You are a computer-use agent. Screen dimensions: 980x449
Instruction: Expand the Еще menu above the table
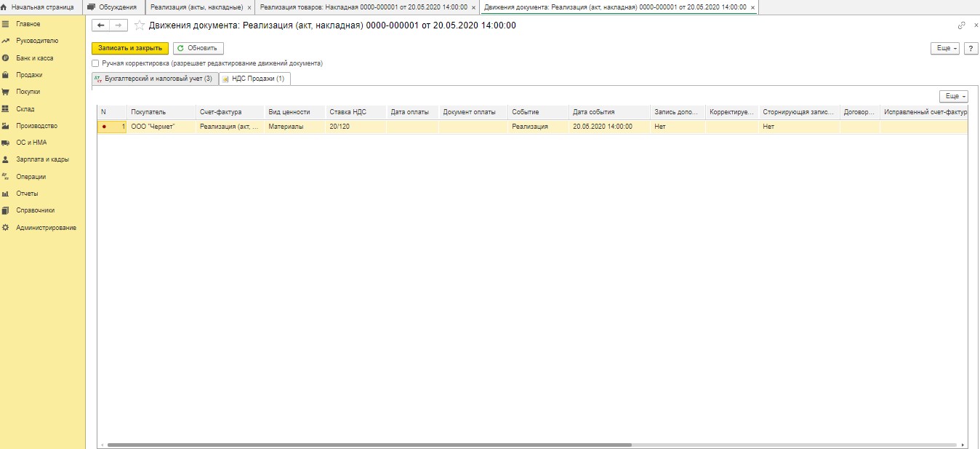coord(953,96)
